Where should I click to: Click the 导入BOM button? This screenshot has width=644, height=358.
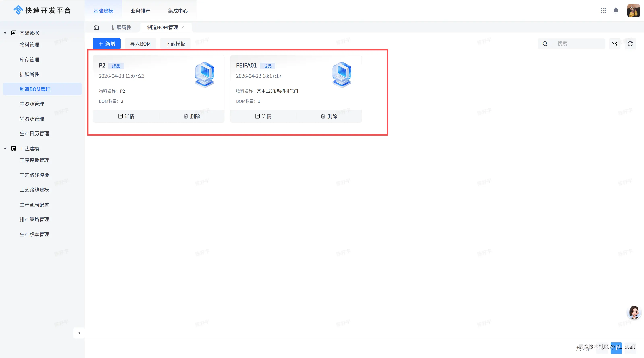pyautogui.click(x=140, y=44)
